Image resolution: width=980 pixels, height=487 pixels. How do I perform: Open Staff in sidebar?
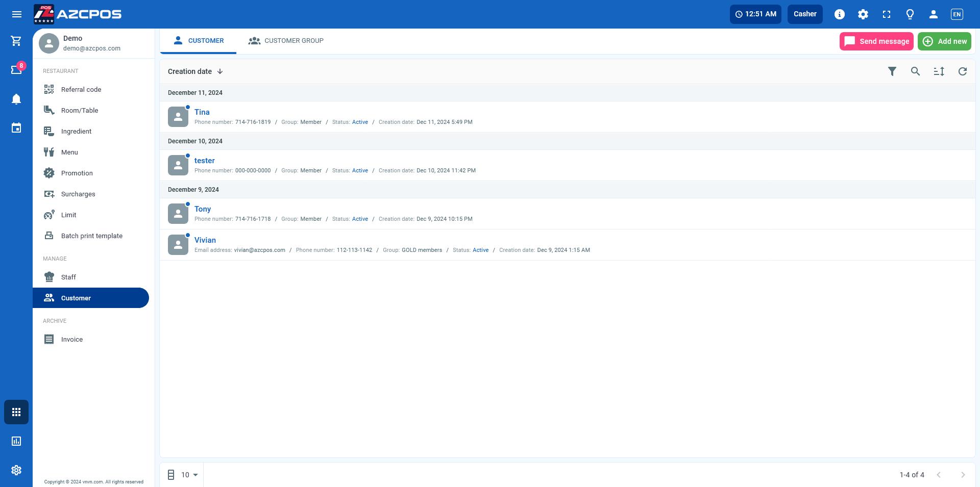click(x=91, y=277)
